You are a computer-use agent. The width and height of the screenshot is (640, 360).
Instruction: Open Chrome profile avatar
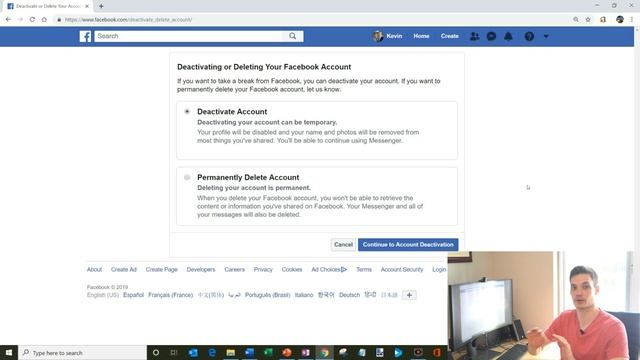coord(620,20)
